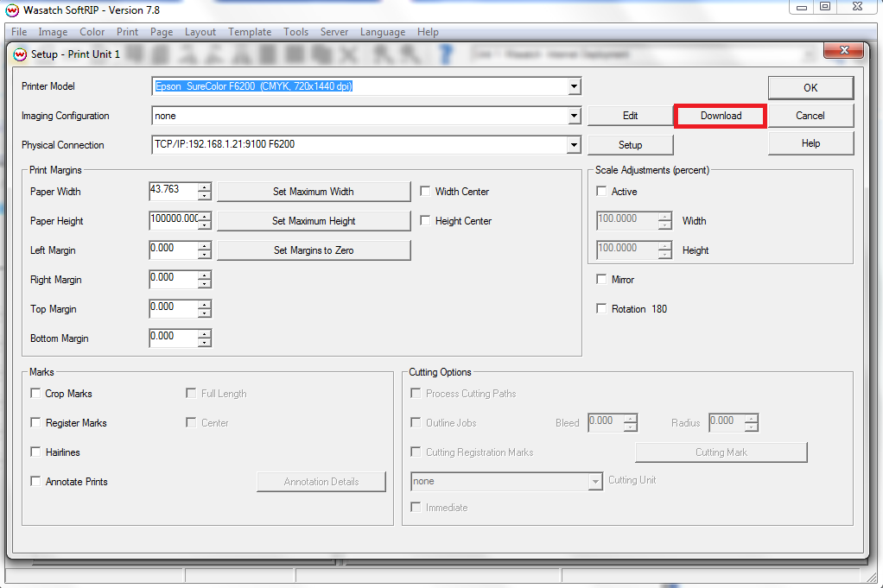This screenshot has width=883, height=588.
Task: Enable the Width Center checkbox
Action: coord(425,192)
